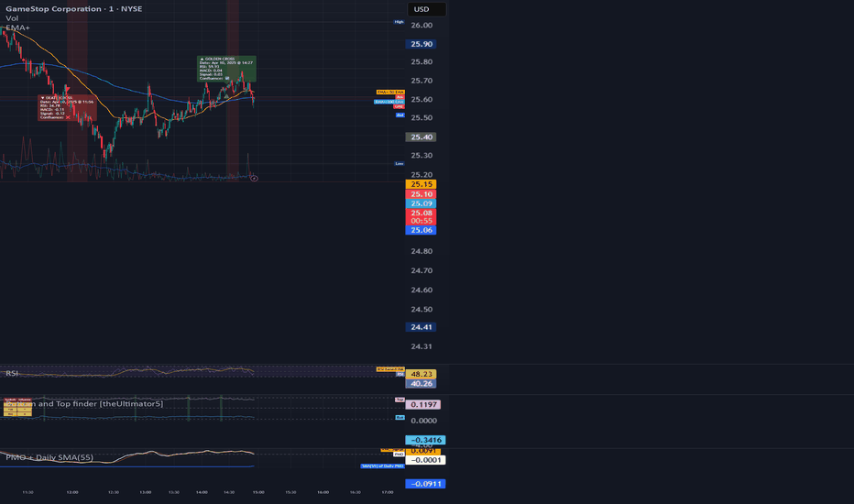This screenshot has width=854, height=504.
Task: Click the 0.0000 axis value
Action: pyautogui.click(x=423, y=421)
